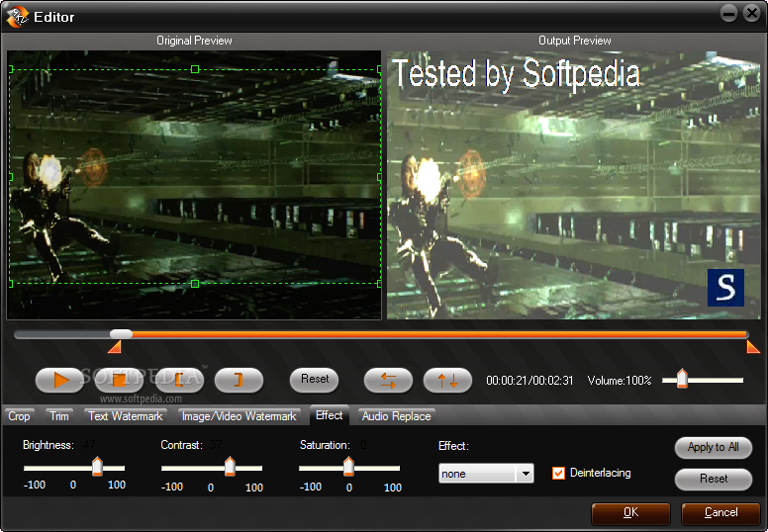Click the Original Preview video pane

pyautogui.click(x=194, y=185)
